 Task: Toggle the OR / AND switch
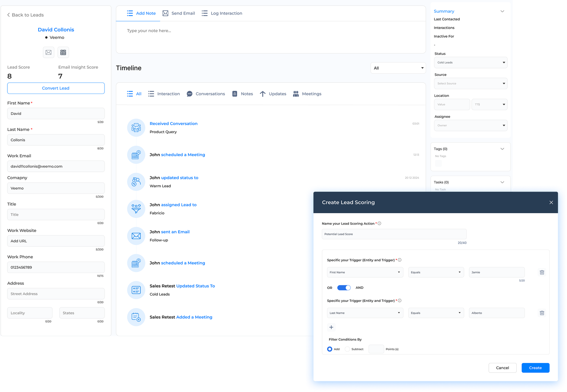click(x=344, y=288)
